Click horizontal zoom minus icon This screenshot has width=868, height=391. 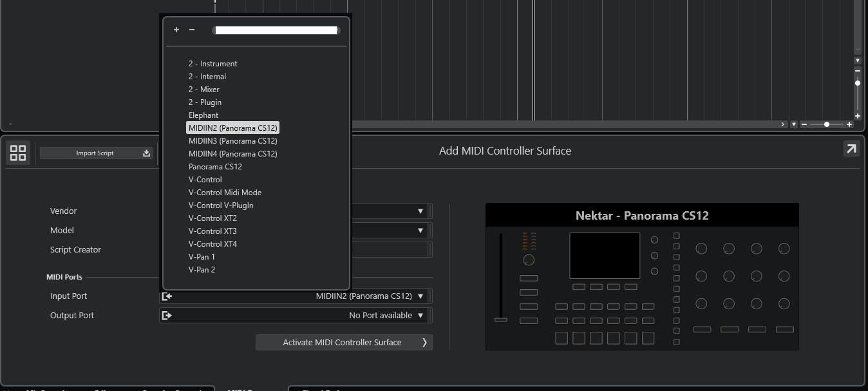[804, 124]
